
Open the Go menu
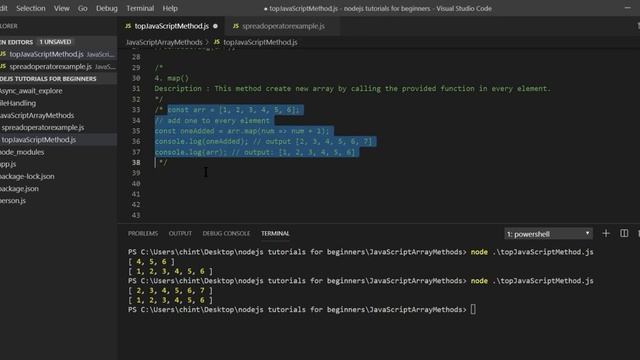click(82, 8)
